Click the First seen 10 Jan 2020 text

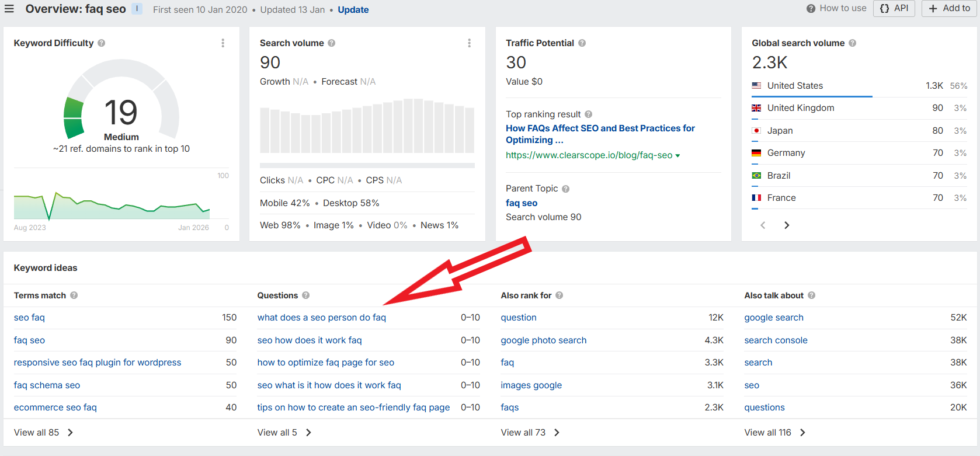[200, 10]
